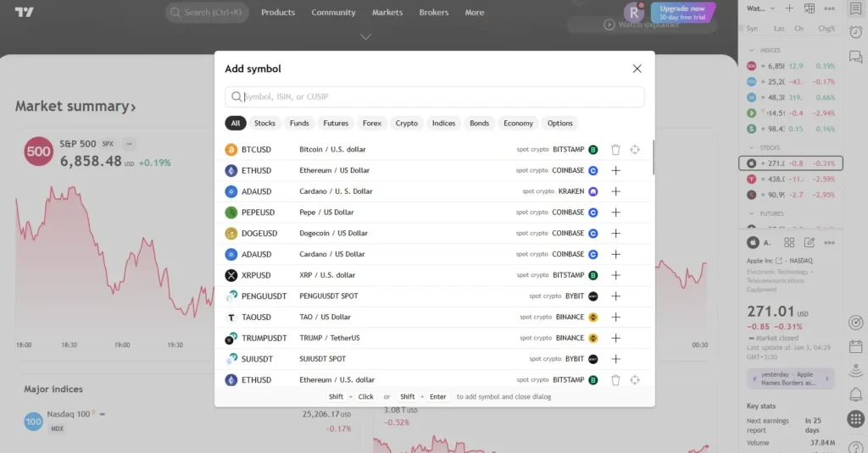868x453 pixels.
Task: Open the chat icon in right sidebar
Action: (855, 57)
